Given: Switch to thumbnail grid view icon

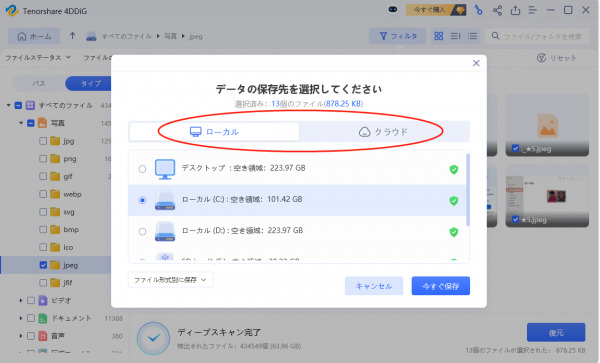Looking at the screenshot, I should point(439,36).
